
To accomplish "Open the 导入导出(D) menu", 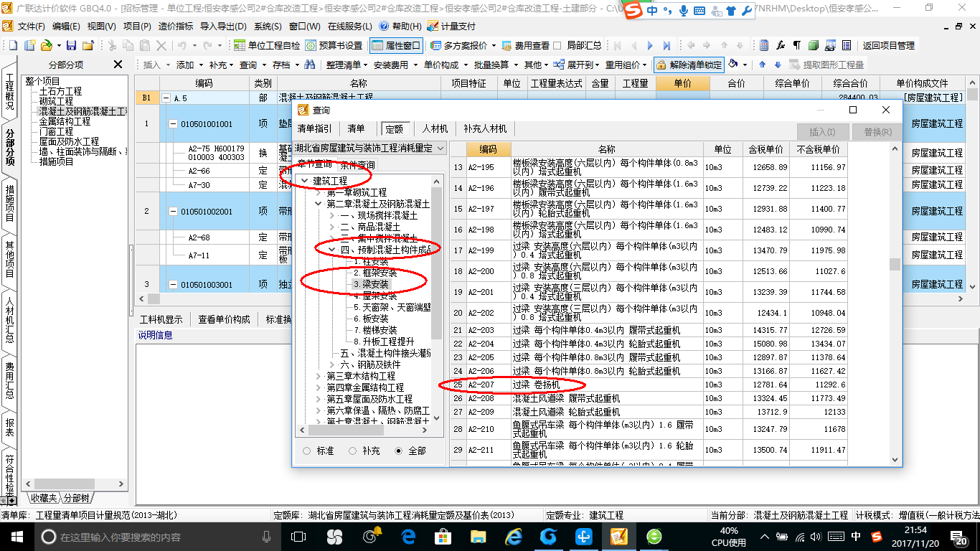I will click(x=224, y=26).
